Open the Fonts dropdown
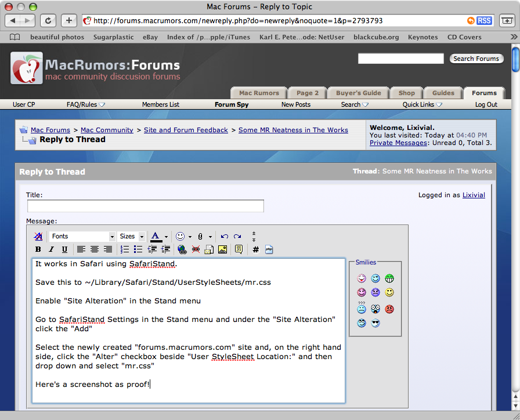Viewport: 520px width, 420px height. tap(82, 236)
